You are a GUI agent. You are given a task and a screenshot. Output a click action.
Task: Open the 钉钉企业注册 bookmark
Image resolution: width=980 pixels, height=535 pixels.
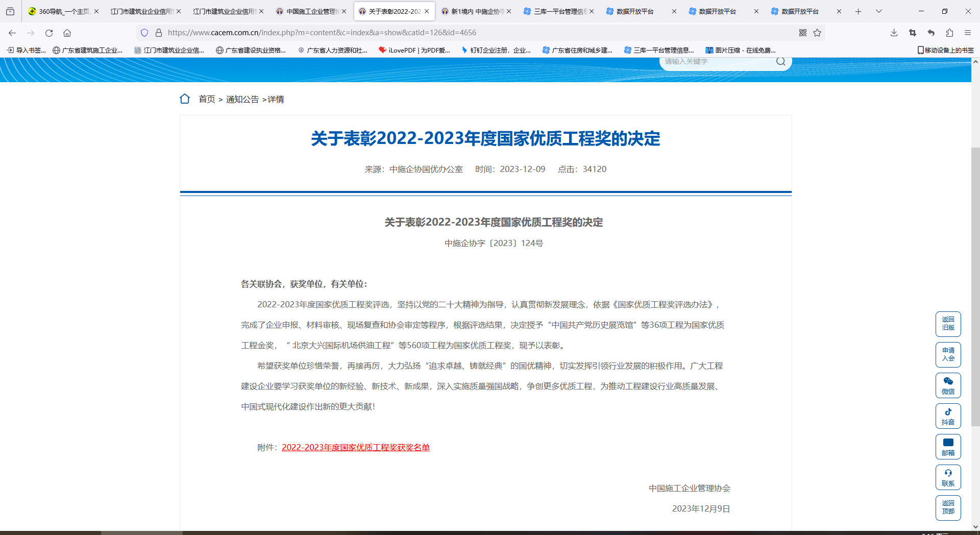coord(496,50)
